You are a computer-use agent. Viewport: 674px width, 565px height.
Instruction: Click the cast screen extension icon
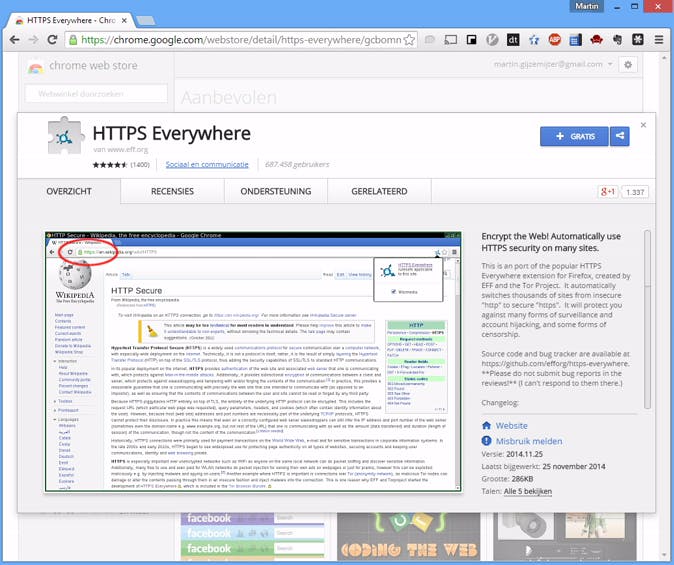tap(450, 40)
